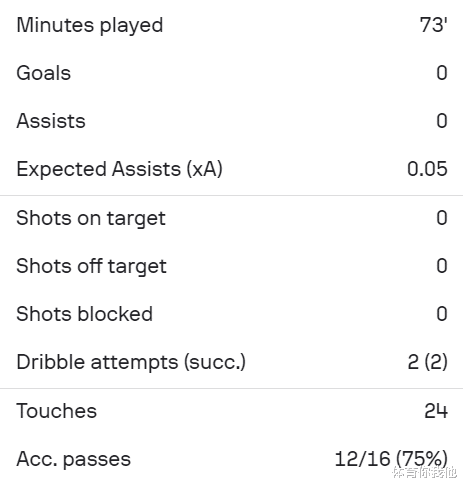Select the 0.05 expected assists value
The height and width of the screenshot is (487, 463).
pos(427,169)
